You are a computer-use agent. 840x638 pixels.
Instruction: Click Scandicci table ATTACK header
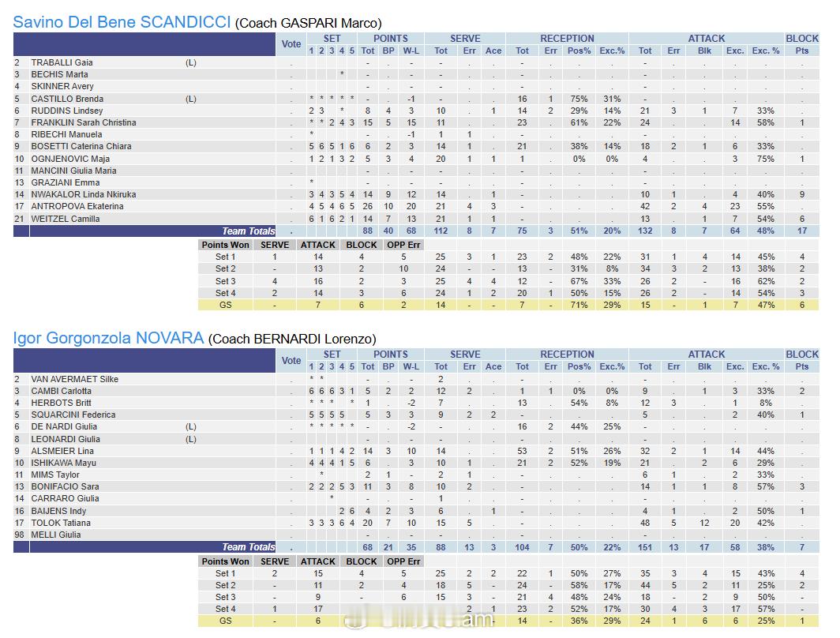point(706,39)
